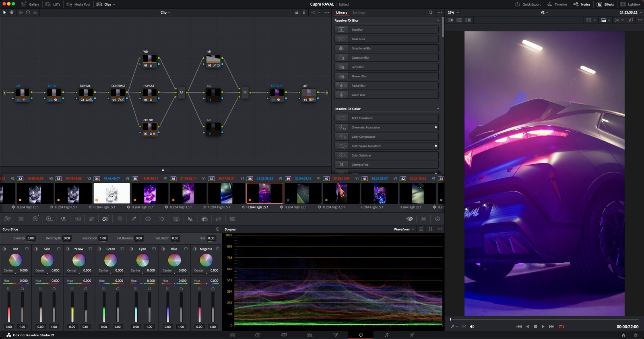Collapse the Resolve FX Blur section
644x339 pixels.
tap(438, 20)
